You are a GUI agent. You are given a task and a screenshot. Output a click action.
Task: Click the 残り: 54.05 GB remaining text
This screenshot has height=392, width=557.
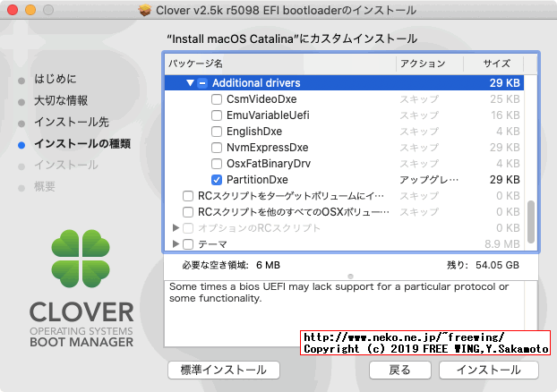(x=483, y=265)
